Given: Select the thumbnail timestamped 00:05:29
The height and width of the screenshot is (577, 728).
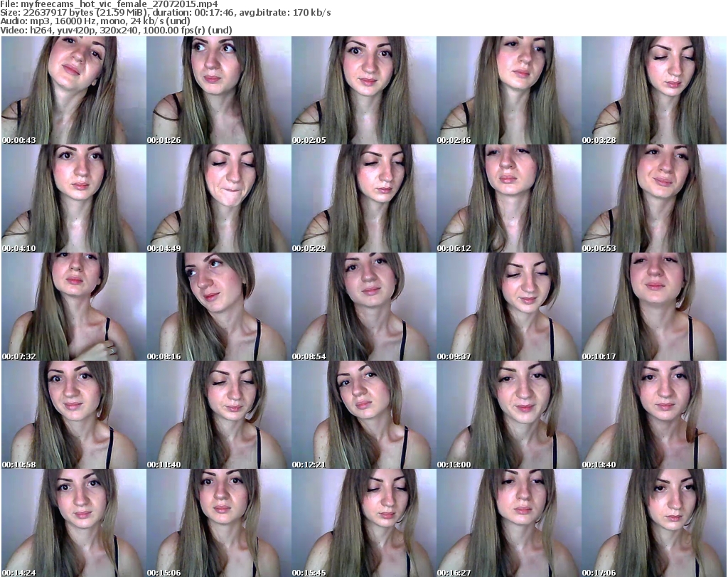Looking at the screenshot, I should pyautogui.click(x=363, y=198).
